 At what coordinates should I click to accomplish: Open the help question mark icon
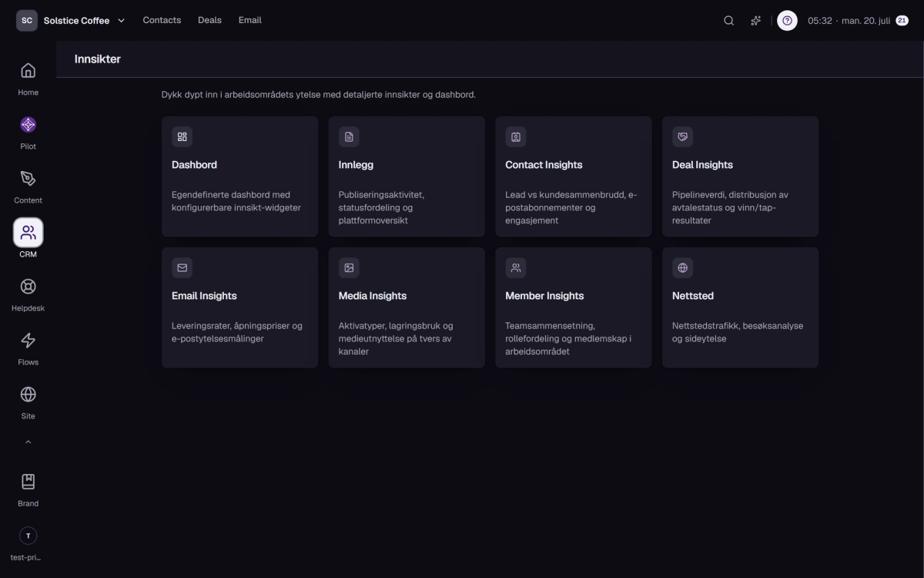pos(787,21)
